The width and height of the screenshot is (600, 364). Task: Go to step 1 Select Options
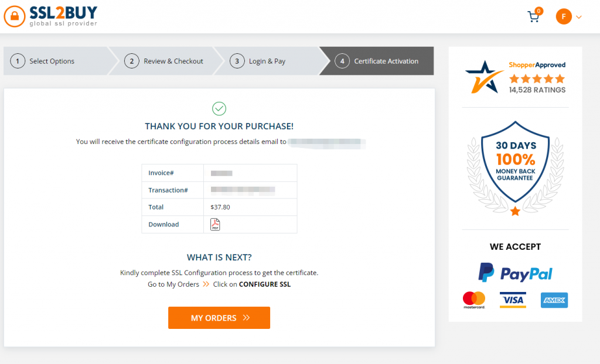[52, 61]
